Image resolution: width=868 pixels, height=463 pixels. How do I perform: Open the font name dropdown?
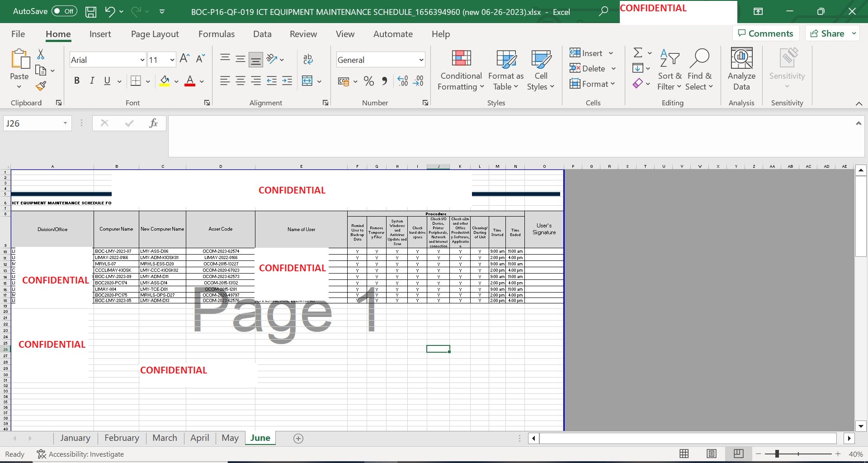point(142,60)
